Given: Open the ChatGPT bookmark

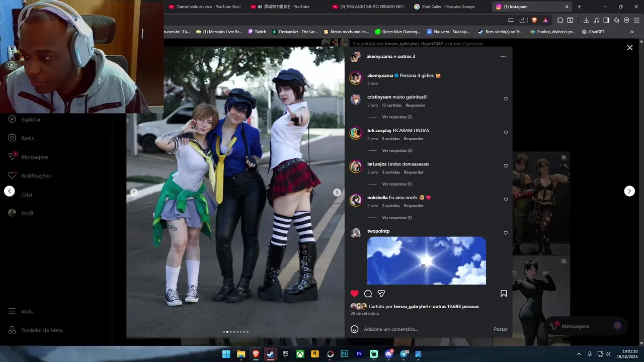Looking at the screenshot, I should [x=593, y=32].
